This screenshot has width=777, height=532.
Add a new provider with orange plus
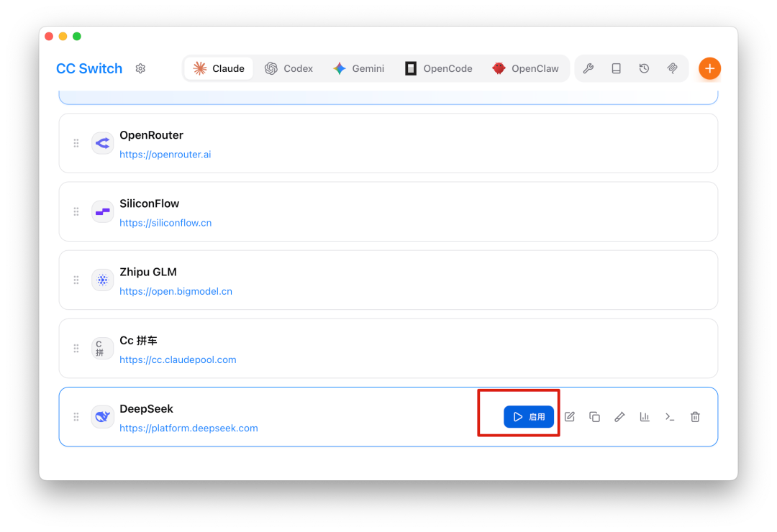(x=709, y=68)
